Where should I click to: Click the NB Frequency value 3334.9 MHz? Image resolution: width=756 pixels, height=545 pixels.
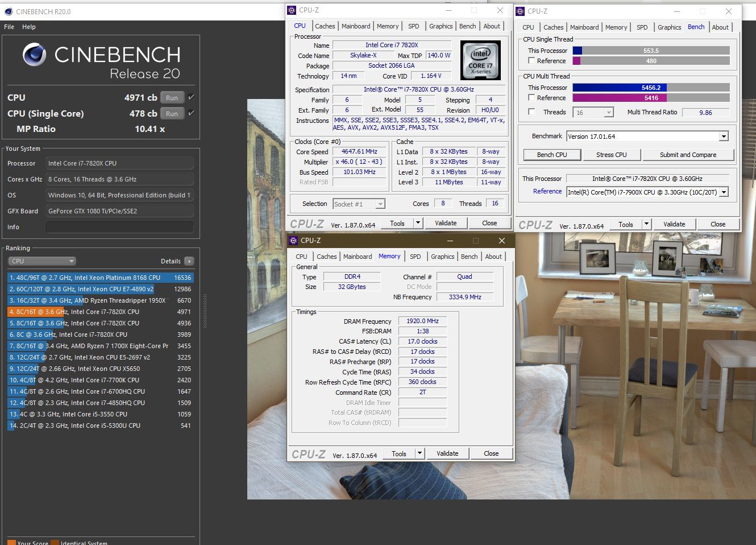tap(465, 297)
